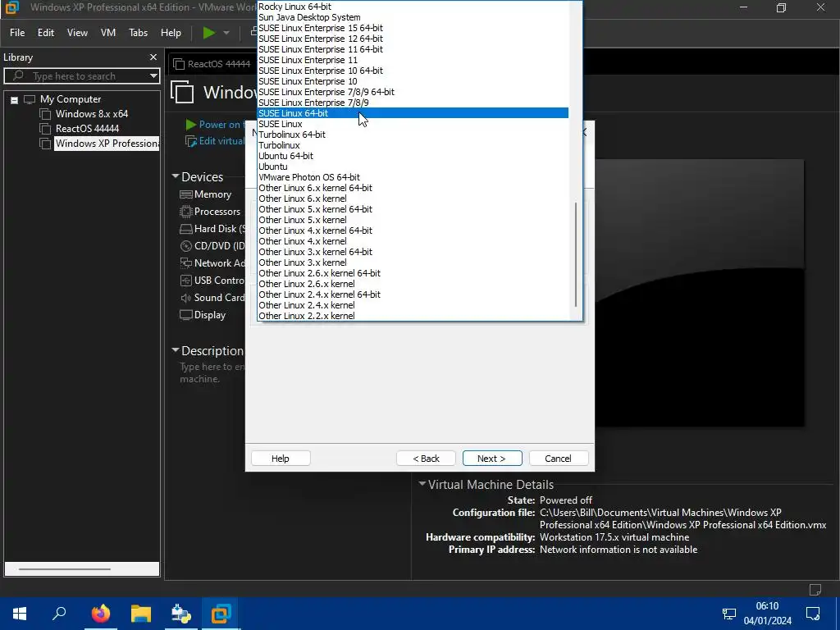The image size is (840, 630).
Task: Choose Turbolinux 64-bit from the list
Action: tap(413, 135)
